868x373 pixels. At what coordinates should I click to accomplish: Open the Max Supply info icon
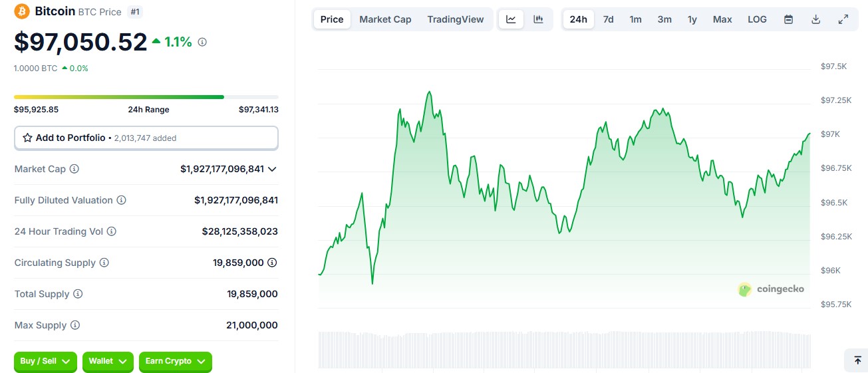click(x=75, y=325)
